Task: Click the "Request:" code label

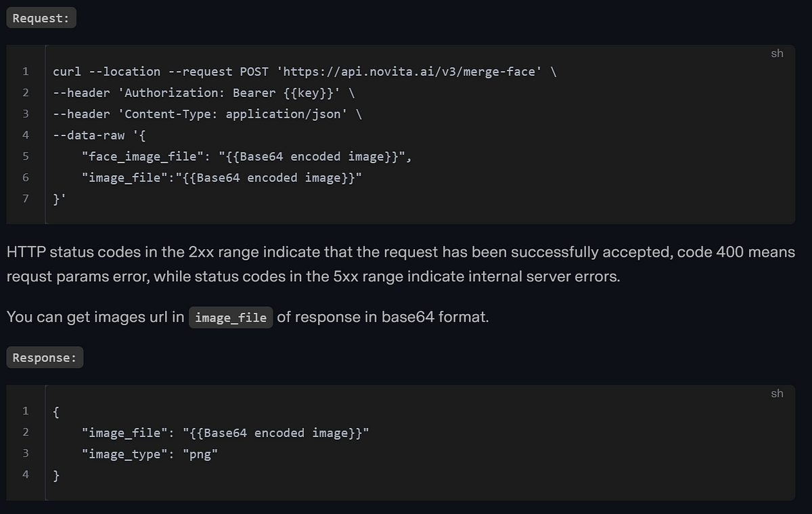Action: coord(41,18)
